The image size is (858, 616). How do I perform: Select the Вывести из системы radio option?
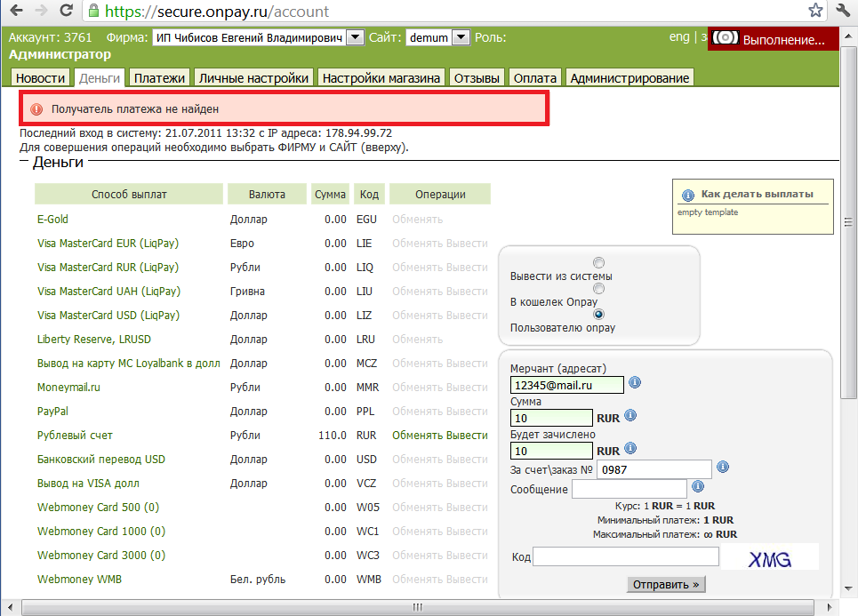(598, 263)
